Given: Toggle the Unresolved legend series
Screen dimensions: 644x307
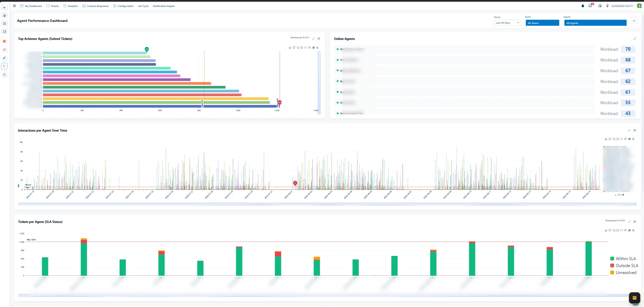Looking at the screenshot, I should tap(623, 273).
